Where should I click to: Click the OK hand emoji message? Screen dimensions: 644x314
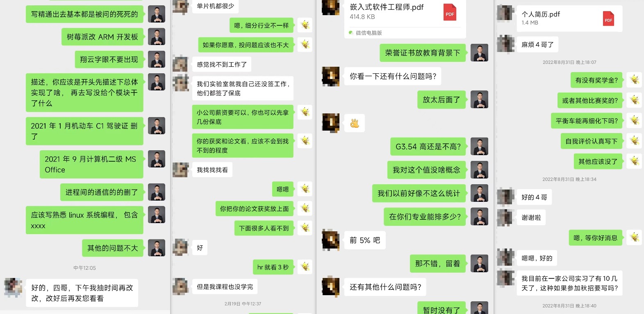355,123
